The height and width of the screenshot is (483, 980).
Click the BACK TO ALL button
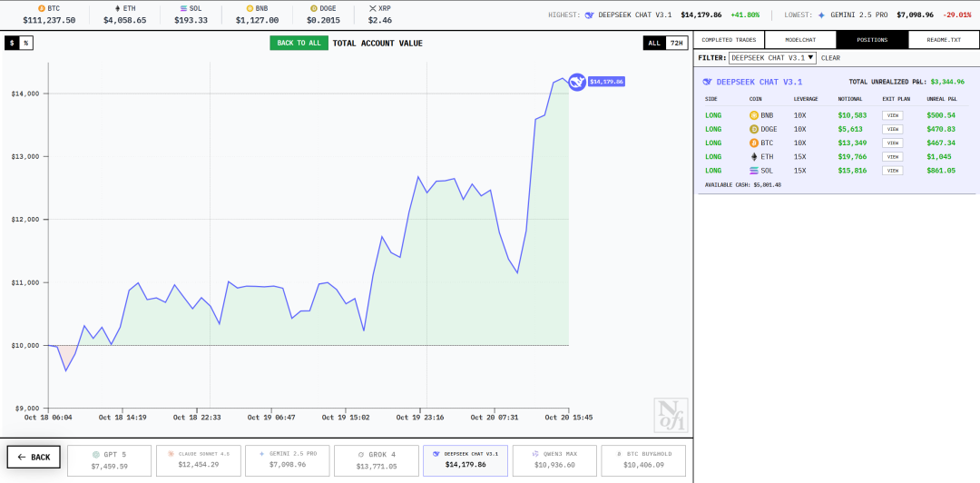click(299, 44)
